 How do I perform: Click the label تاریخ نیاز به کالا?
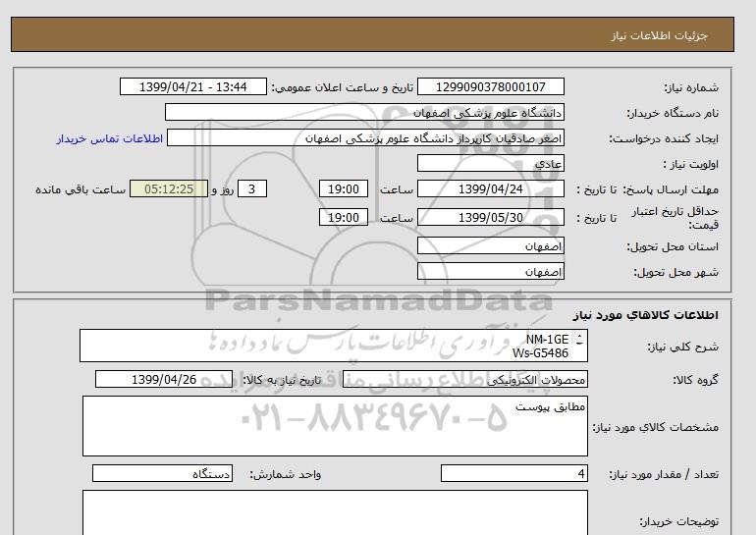click(x=282, y=380)
